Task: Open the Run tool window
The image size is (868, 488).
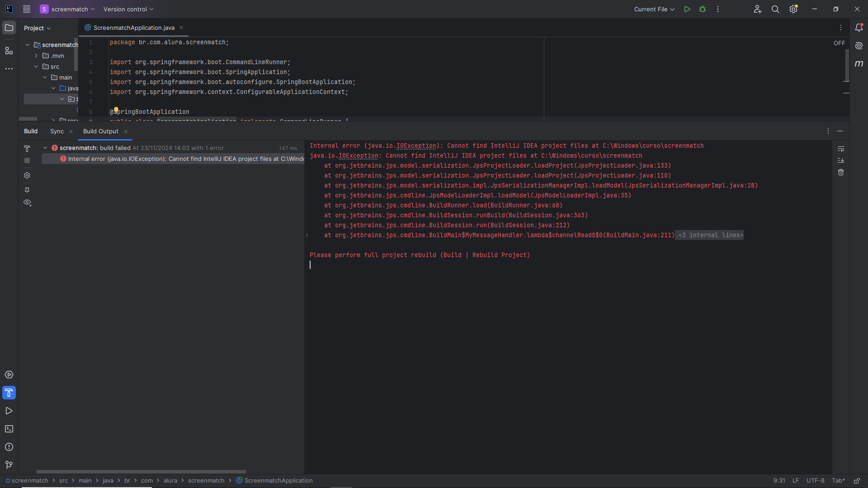Action: pos(9,411)
